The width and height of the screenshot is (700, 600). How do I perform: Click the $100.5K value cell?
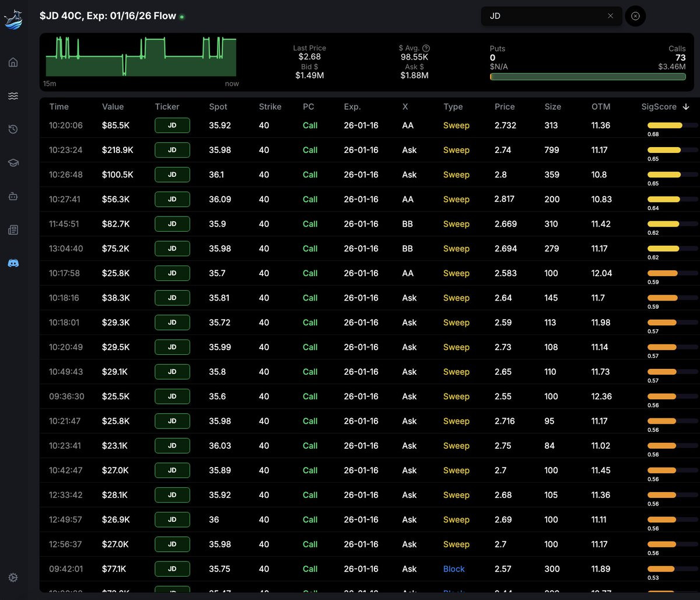tap(117, 175)
